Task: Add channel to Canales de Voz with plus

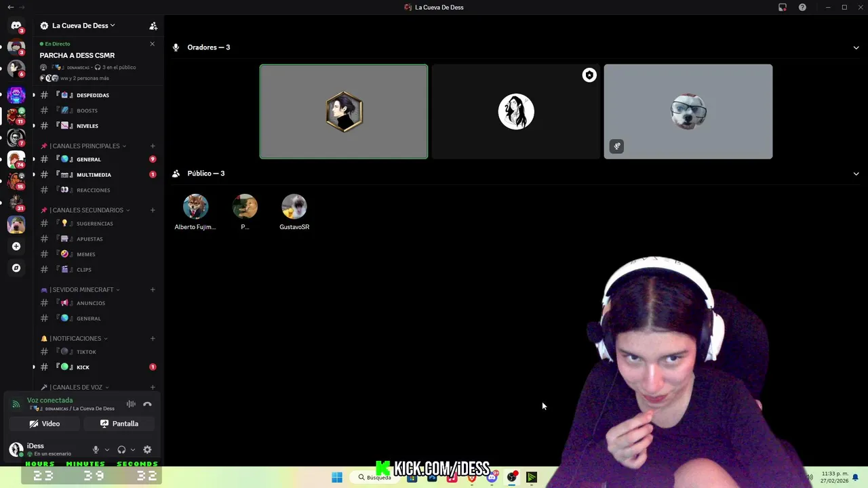Action: [x=153, y=387]
